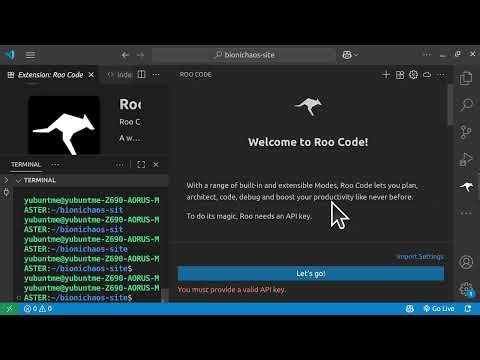Collapse the TERMINAL section chevron
The width and height of the screenshot is (480, 360).
pyautogui.click(x=19, y=180)
